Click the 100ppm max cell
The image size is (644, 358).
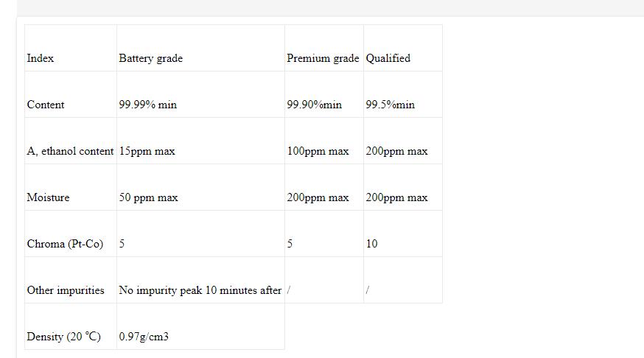coord(318,151)
